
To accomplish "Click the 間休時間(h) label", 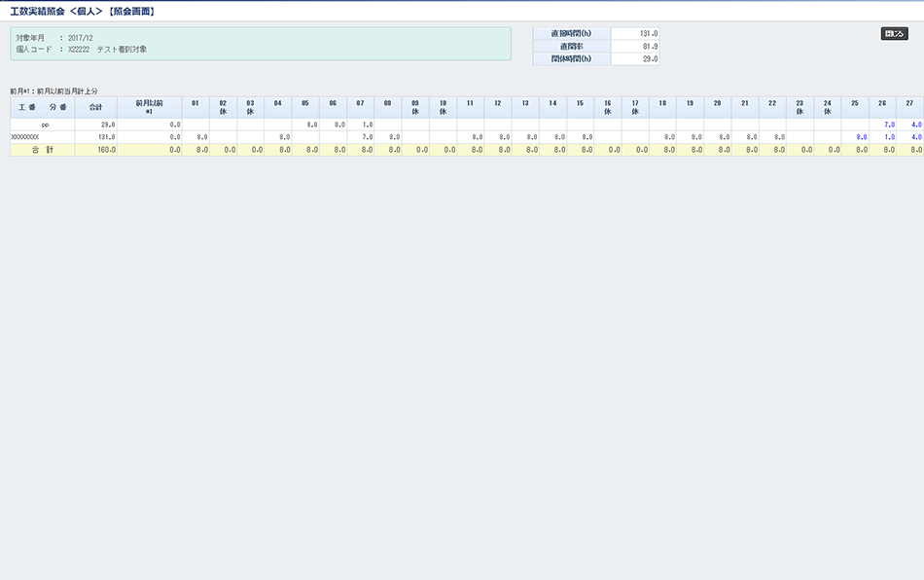I will (x=572, y=59).
